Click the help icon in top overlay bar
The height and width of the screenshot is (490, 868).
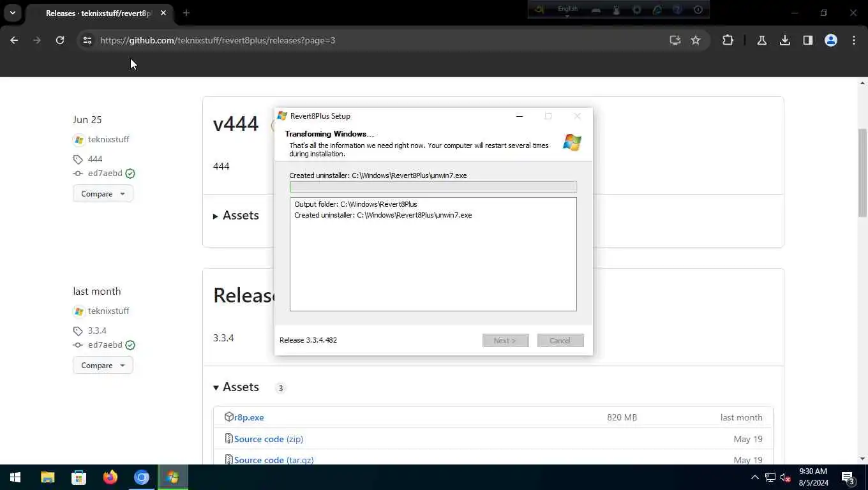(678, 10)
